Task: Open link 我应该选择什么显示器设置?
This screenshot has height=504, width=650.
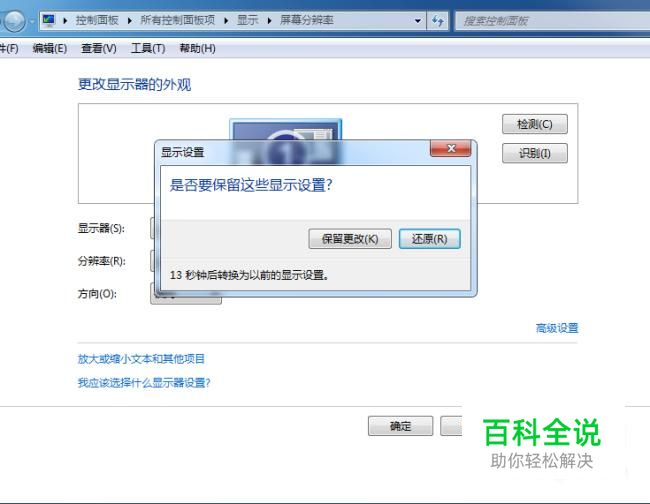Action: coord(144,383)
